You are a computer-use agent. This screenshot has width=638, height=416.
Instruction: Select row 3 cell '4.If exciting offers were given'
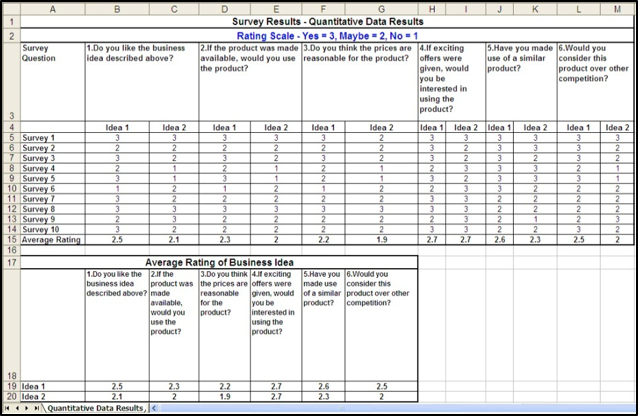[x=452, y=82]
